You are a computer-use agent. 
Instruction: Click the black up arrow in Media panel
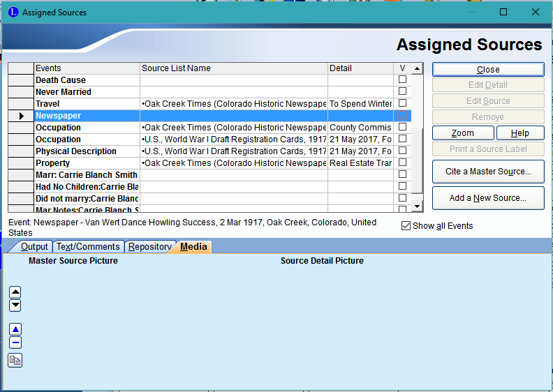click(15, 292)
